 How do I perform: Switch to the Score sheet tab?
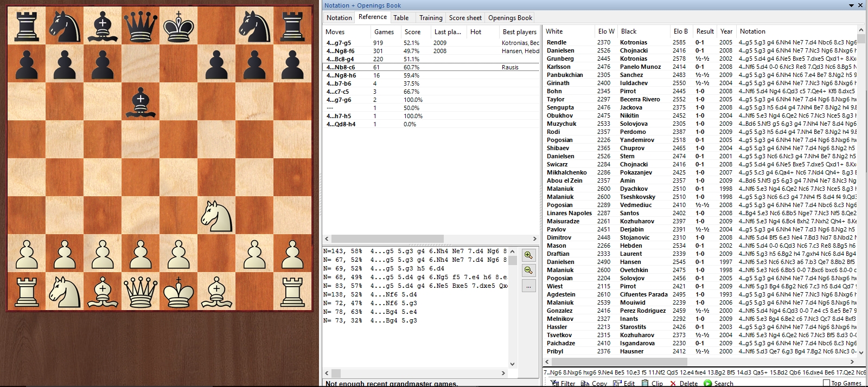click(465, 18)
